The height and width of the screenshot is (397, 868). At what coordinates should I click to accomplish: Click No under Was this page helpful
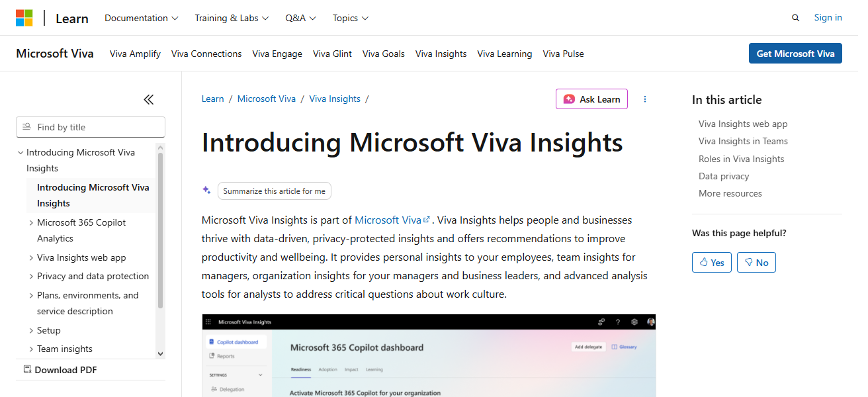pyautogui.click(x=756, y=262)
